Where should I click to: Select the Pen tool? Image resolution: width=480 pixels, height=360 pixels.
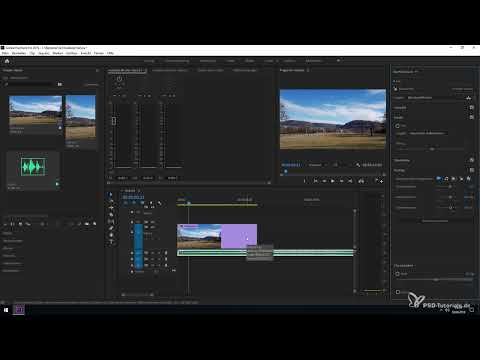[x=111, y=228]
